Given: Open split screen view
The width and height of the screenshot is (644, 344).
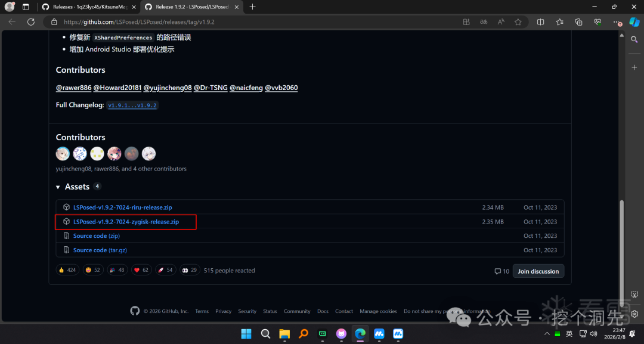Looking at the screenshot, I should click(540, 22).
